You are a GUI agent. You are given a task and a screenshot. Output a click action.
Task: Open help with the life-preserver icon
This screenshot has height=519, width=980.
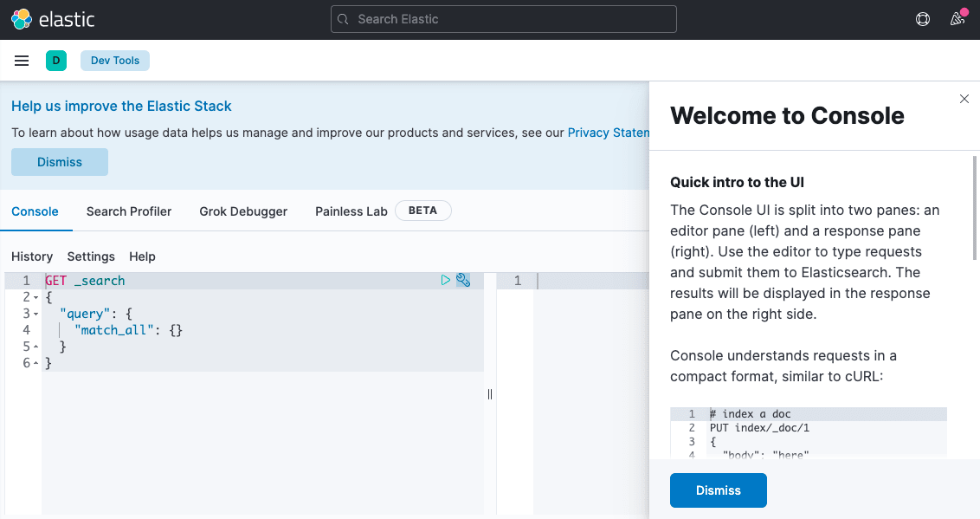click(x=922, y=18)
